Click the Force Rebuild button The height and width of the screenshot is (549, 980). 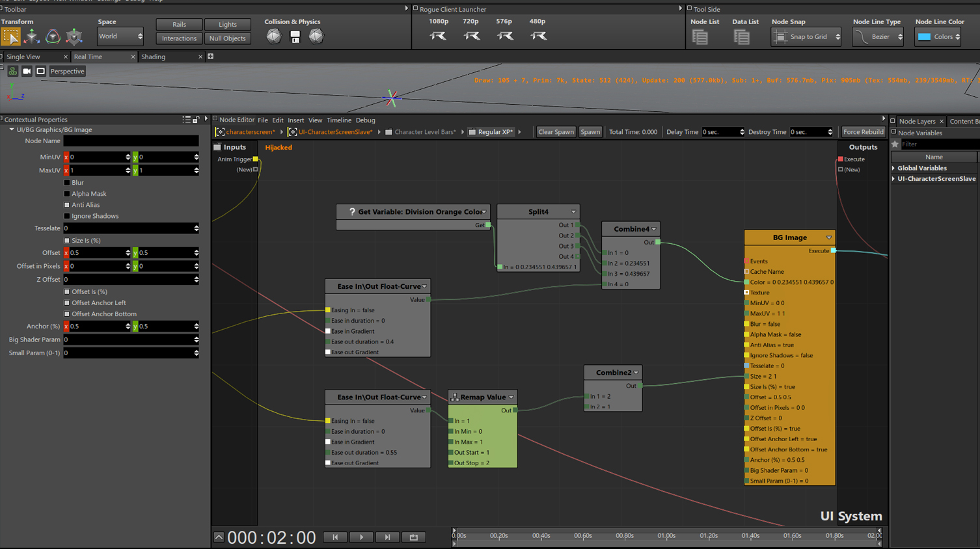pos(863,132)
